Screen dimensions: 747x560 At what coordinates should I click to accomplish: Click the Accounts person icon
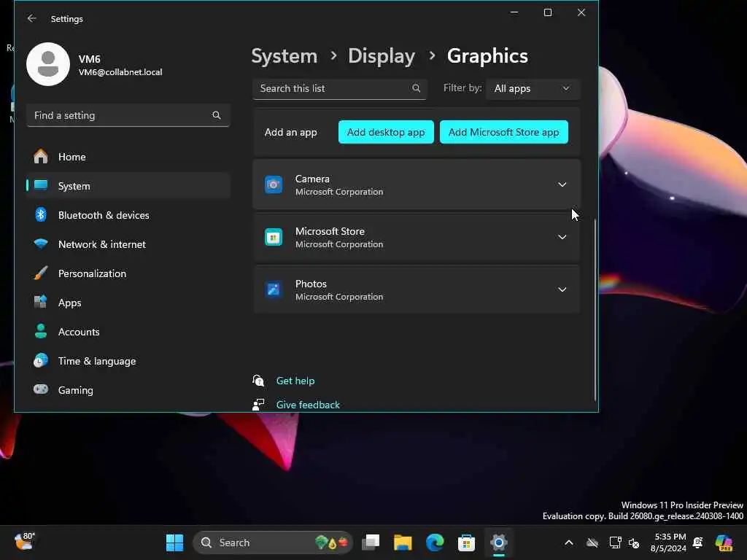pyautogui.click(x=41, y=332)
